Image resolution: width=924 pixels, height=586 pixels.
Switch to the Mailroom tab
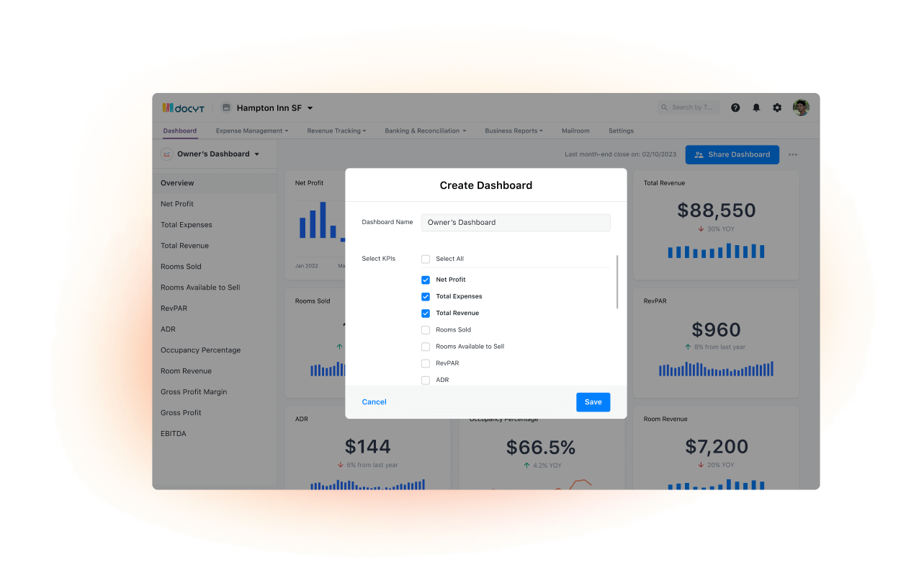pos(575,131)
